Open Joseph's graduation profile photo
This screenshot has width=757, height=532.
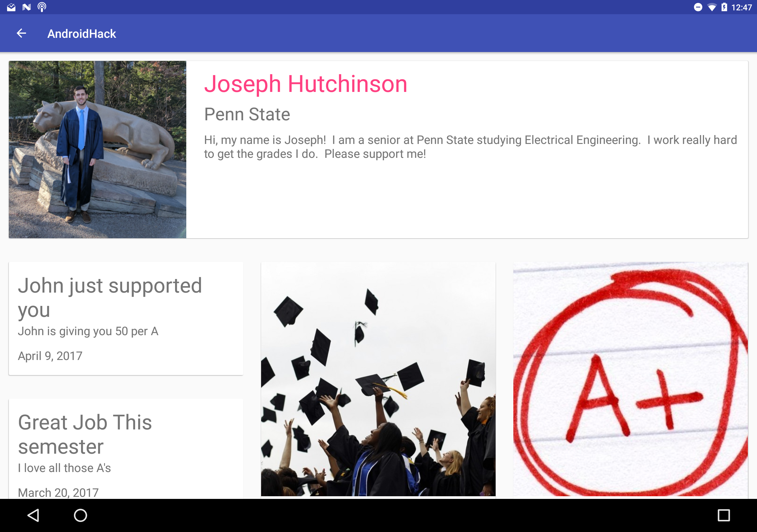98,149
